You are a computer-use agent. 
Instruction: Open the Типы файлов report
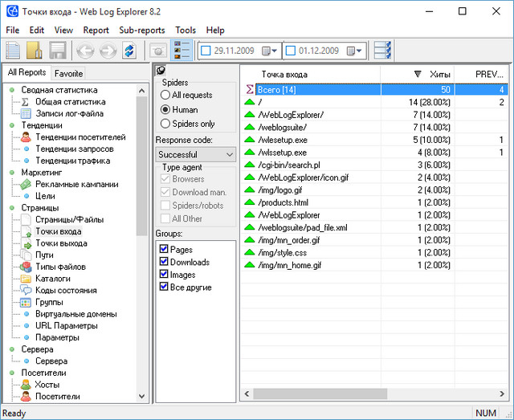click(60, 267)
